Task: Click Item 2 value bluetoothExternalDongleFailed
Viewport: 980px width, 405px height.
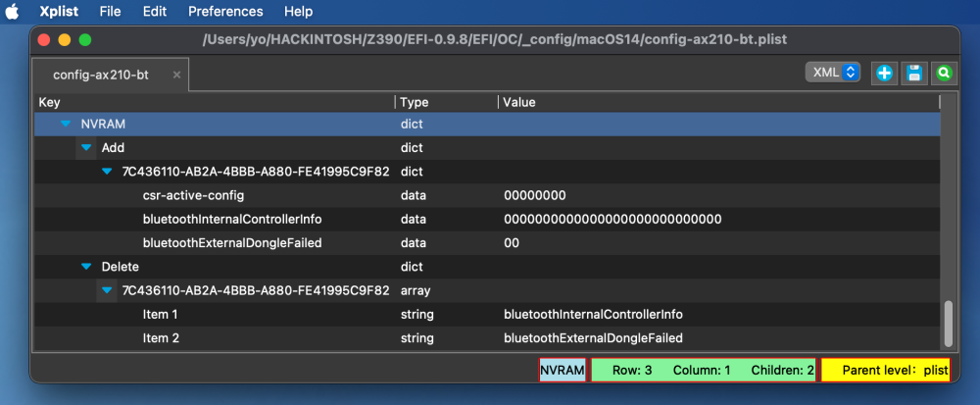Action: [593, 338]
